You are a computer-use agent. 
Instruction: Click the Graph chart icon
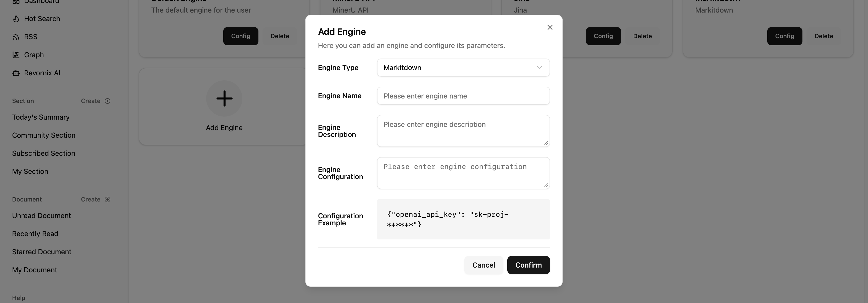(x=16, y=55)
